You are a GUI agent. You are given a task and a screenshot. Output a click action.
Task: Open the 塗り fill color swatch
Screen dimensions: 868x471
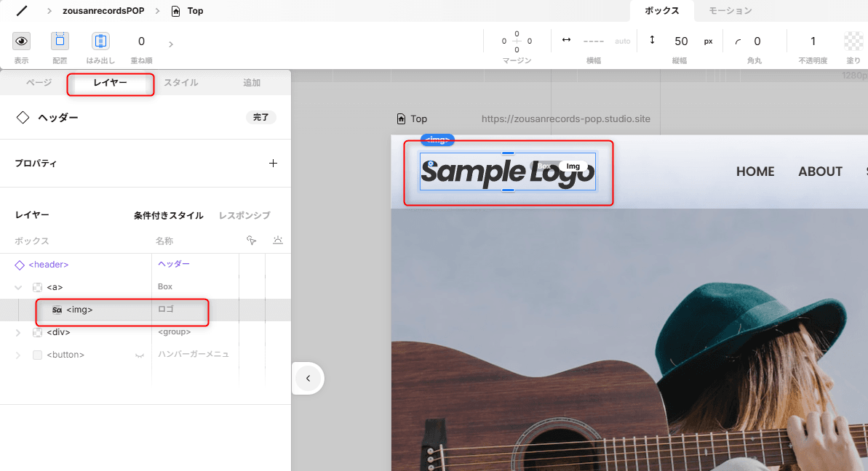(853, 41)
